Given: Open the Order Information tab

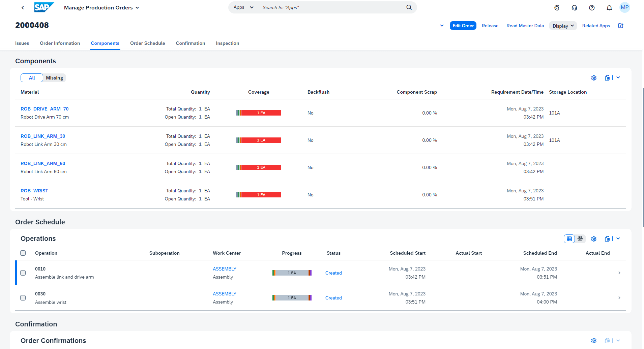Looking at the screenshot, I should (x=60, y=43).
